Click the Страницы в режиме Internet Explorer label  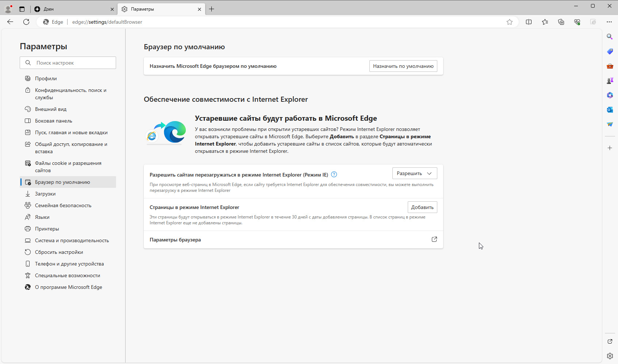click(194, 207)
